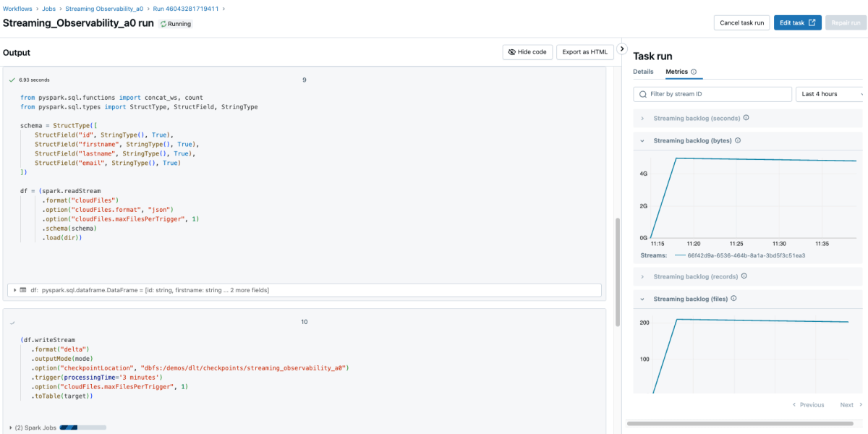The height and width of the screenshot is (434, 868).
Task: Open Run 46043281719411 breadcrumb link
Action: 186,9
